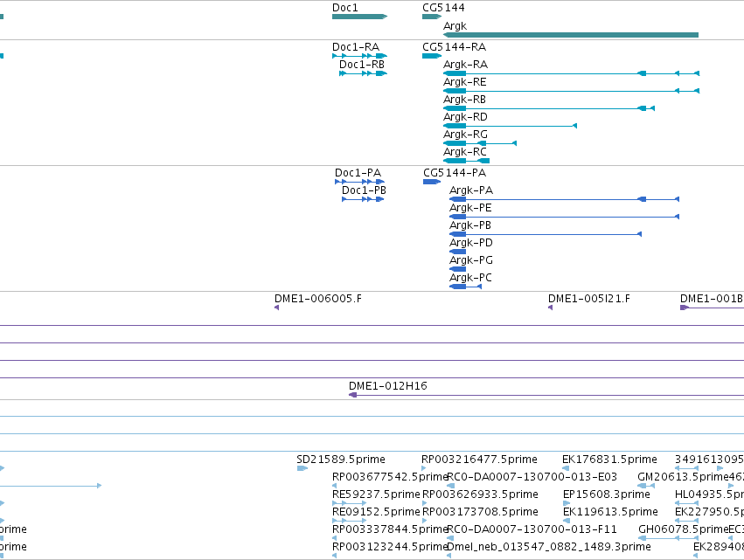Select the Argk-RE transcript label
The image size is (744, 560).
(x=465, y=82)
